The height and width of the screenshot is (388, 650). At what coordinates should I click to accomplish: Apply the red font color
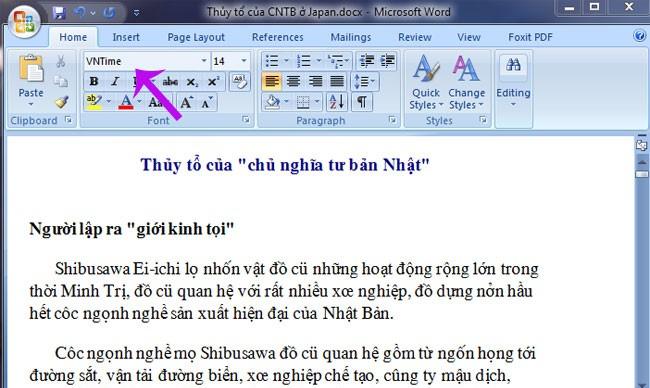click(x=126, y=102)
